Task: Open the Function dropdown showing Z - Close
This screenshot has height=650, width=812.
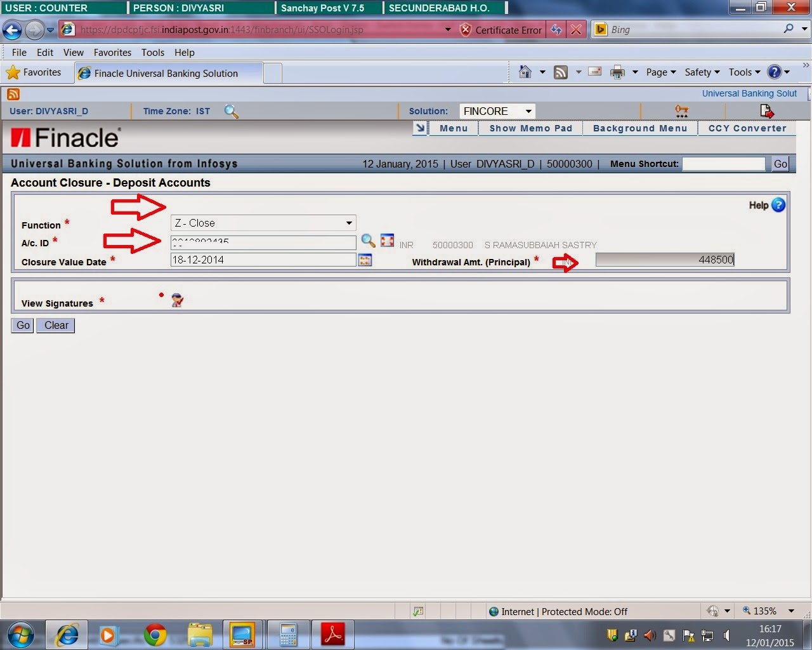Action: tap(263, 223)
